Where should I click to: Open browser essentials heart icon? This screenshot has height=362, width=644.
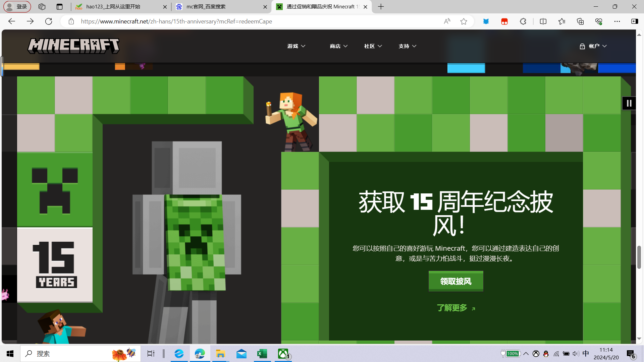pyautogui.click(x=599, y=21)
